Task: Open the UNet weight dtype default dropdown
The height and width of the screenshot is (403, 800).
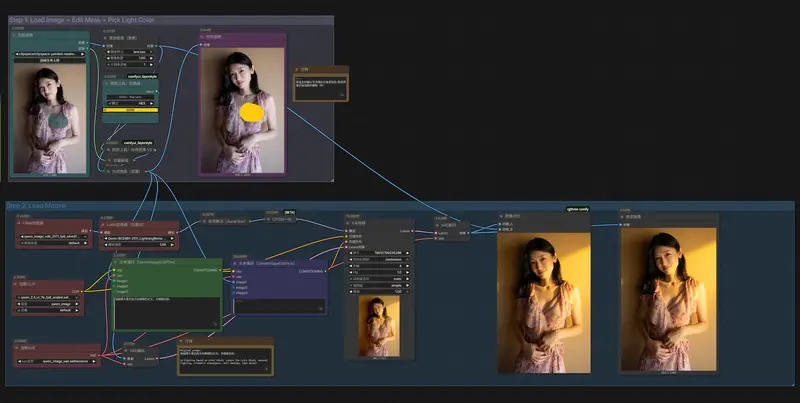Action: click(54, 243)
